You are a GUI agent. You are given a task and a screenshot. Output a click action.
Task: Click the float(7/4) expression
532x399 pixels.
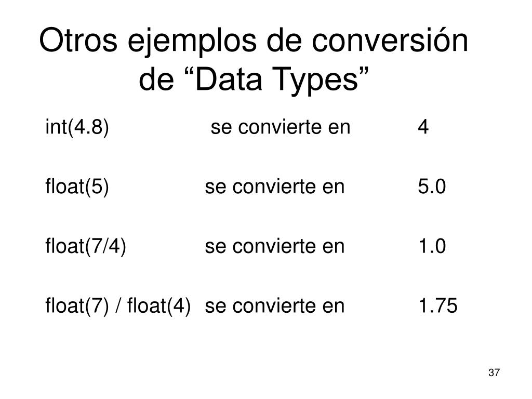[x=86, y=246]
